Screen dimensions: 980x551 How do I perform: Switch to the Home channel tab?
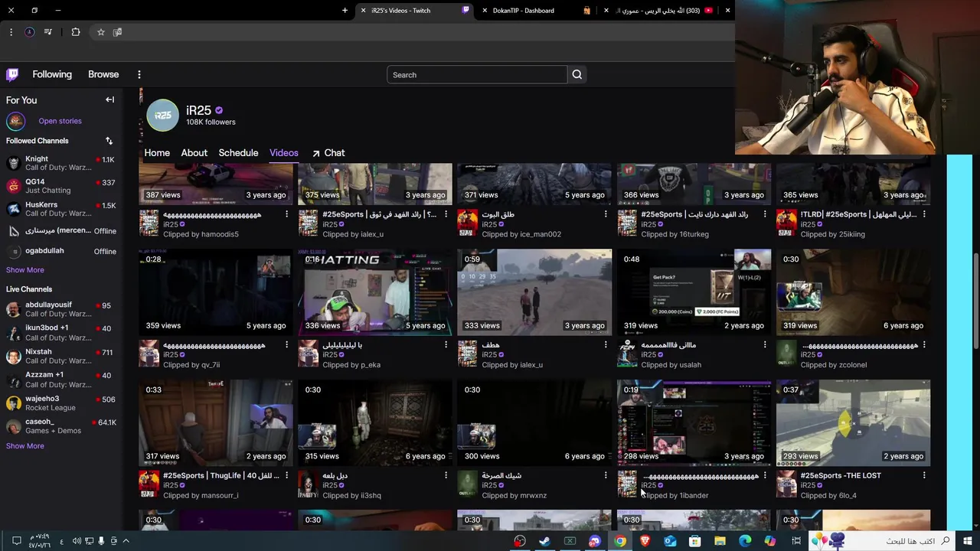[x=157, y=153]
